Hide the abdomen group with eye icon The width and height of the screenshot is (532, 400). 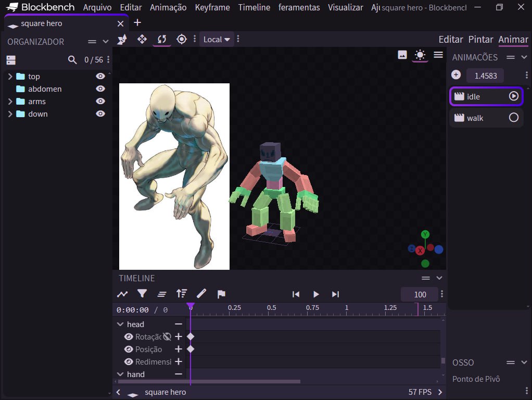click(x=100, y=89)
